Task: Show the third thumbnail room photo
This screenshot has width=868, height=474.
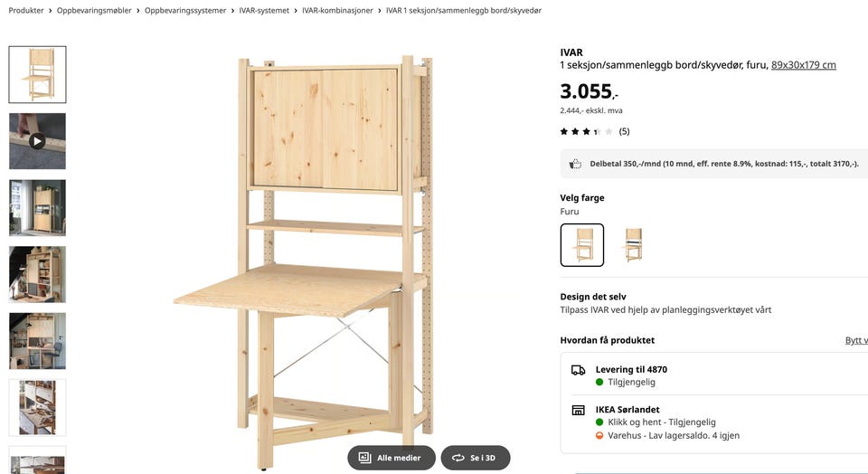Action: click(37, 208)
